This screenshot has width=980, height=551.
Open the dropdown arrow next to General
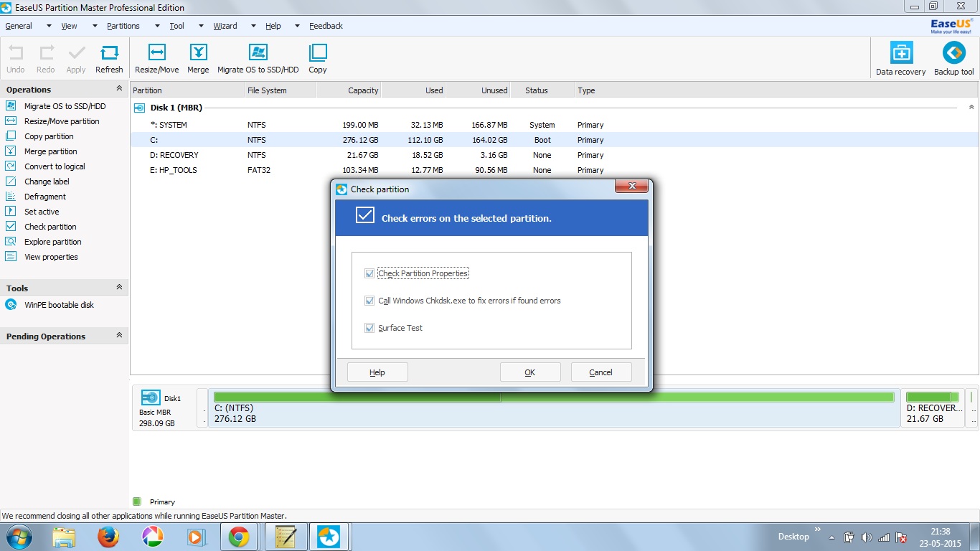click(49, 26)
